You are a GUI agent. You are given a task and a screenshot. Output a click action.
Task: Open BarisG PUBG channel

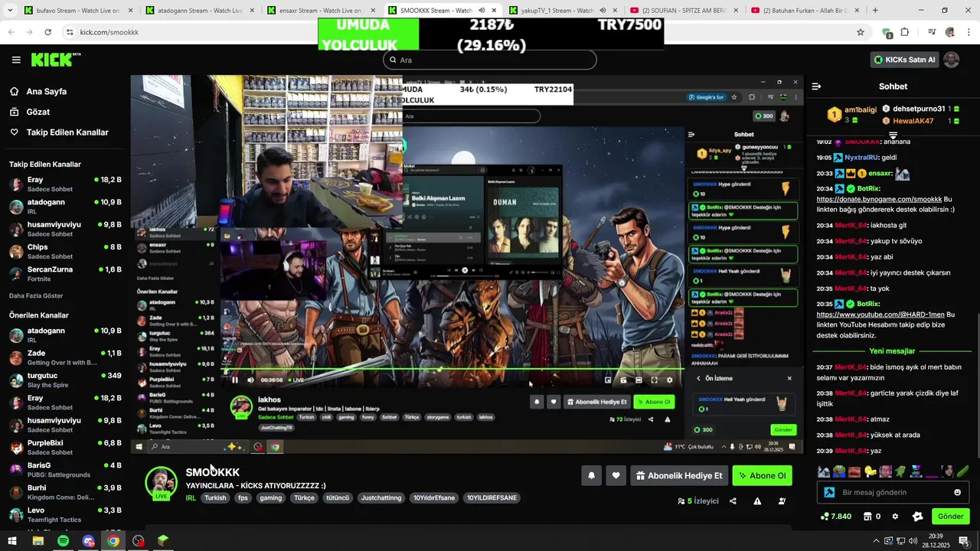(65, 469)
